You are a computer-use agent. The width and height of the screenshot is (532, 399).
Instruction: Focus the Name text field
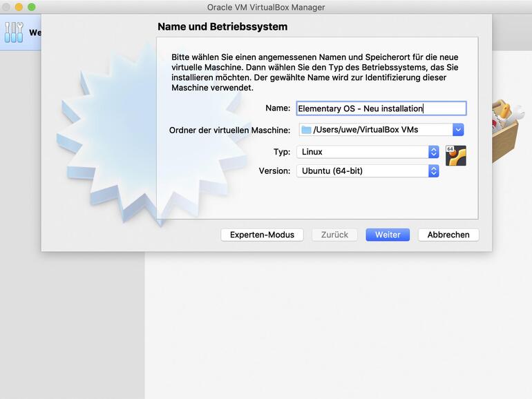coord(381,108)
